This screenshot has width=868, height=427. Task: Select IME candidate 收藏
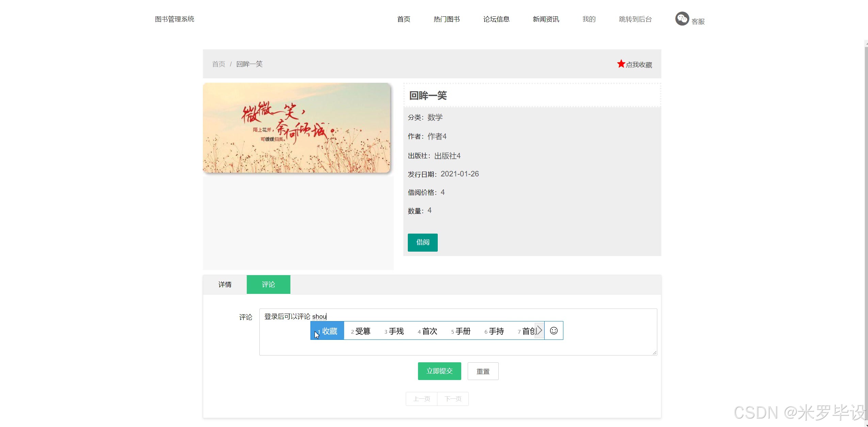tap(327, 331)
